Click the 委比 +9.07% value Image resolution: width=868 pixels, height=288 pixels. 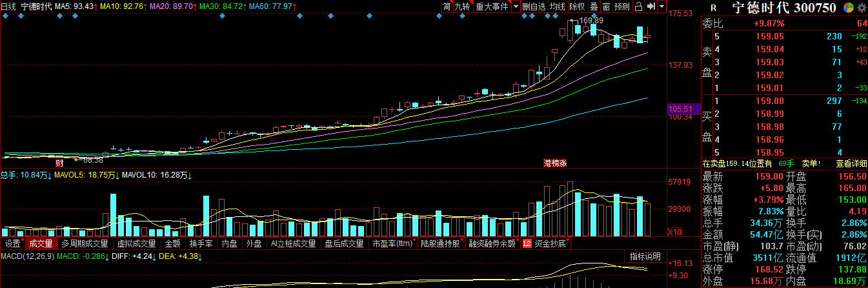coord(769,23)
